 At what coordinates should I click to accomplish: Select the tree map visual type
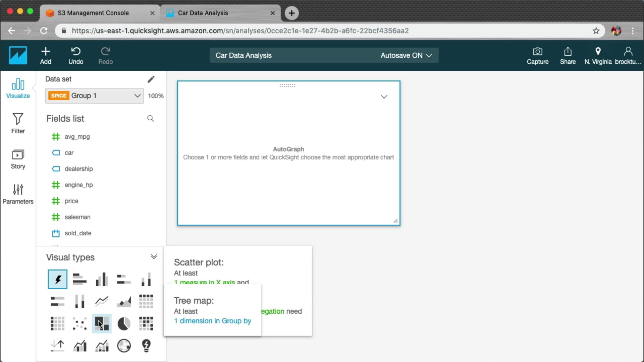(102, 324)
